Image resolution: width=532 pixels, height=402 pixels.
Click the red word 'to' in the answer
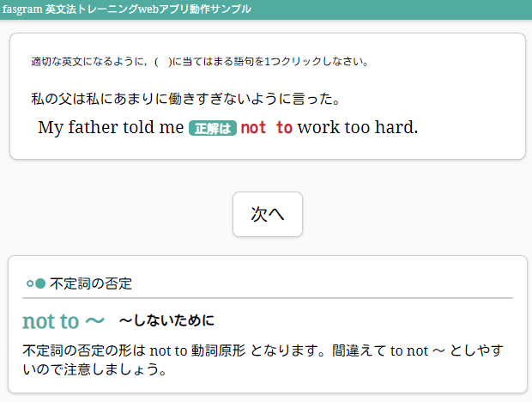[x=284, y=128]
